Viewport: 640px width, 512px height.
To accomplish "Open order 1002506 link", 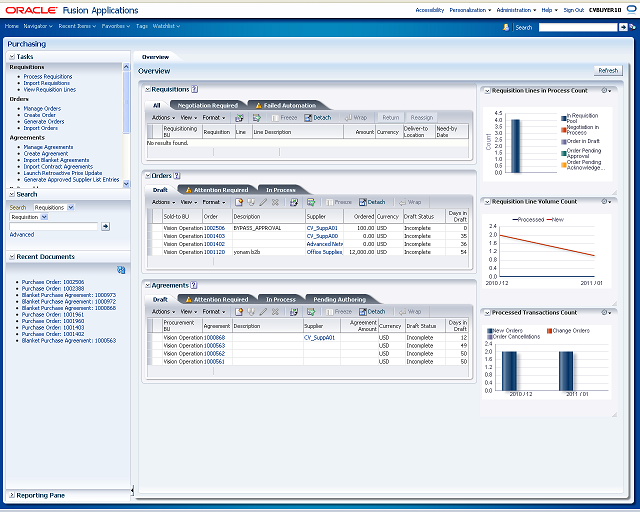I will tap(214, 228).
